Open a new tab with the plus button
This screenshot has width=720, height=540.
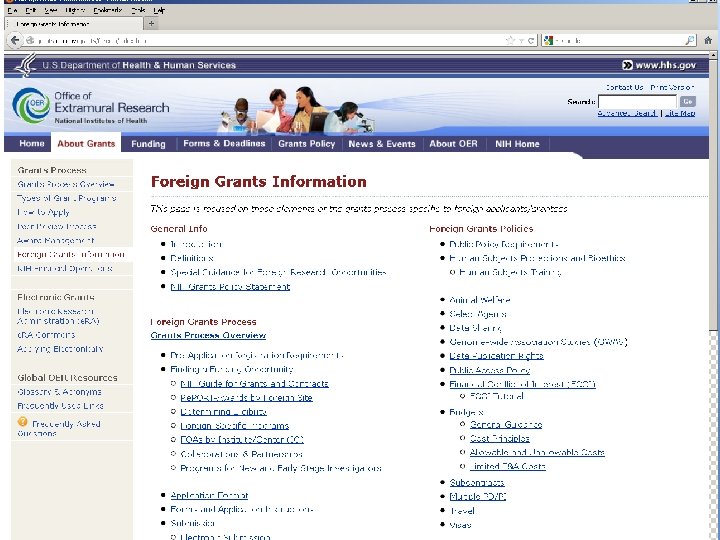tap(151, 23)
